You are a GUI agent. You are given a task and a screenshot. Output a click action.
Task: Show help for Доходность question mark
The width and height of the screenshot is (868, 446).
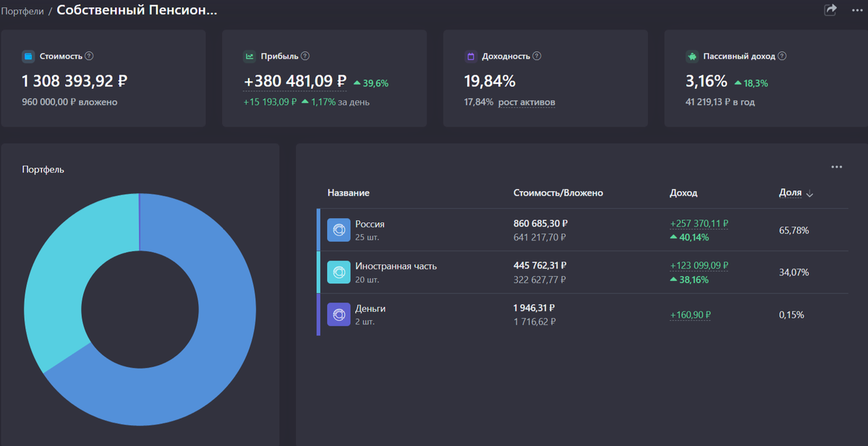[537, 56]
